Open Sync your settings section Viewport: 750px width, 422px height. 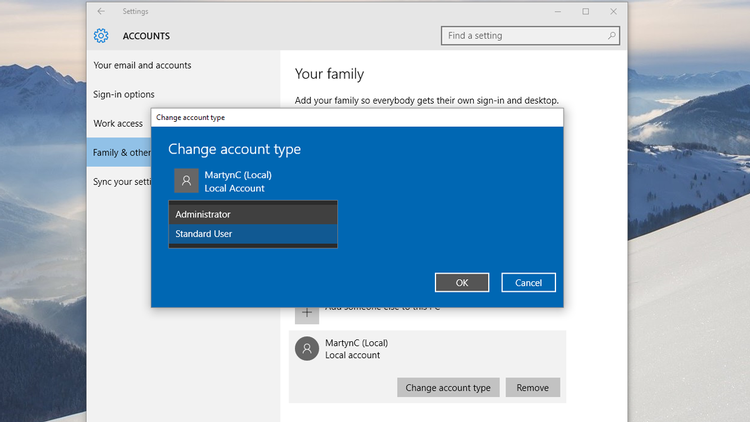[122, 182]
